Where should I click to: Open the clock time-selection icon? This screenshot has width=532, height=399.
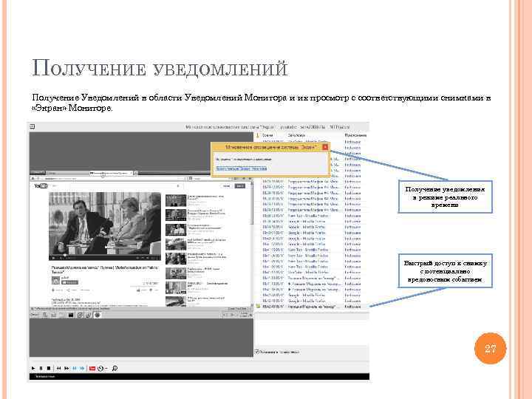[x=100, y=368]
